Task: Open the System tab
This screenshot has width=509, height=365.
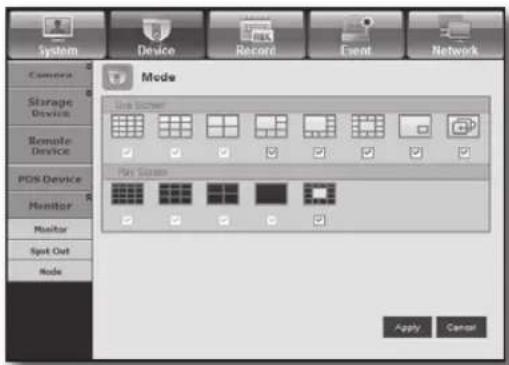Action: point(57,35)
